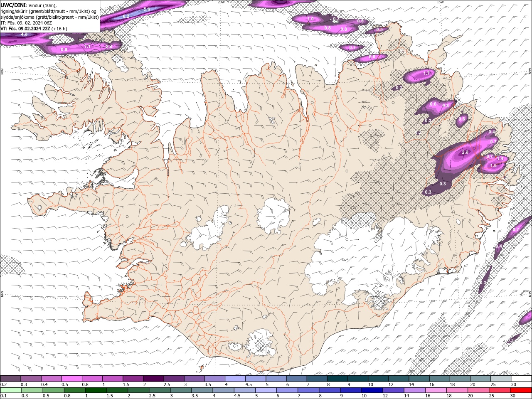Click the '1.0' snowfall value off the north coast
Screen dimensions: 532x399
pyautogui.click(x=310, y=19)
